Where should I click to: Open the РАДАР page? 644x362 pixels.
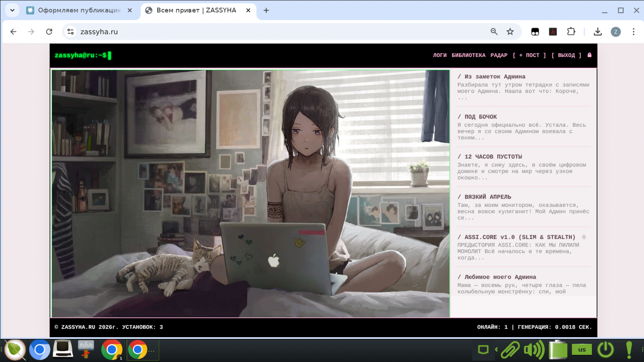(x=499, y=55)
